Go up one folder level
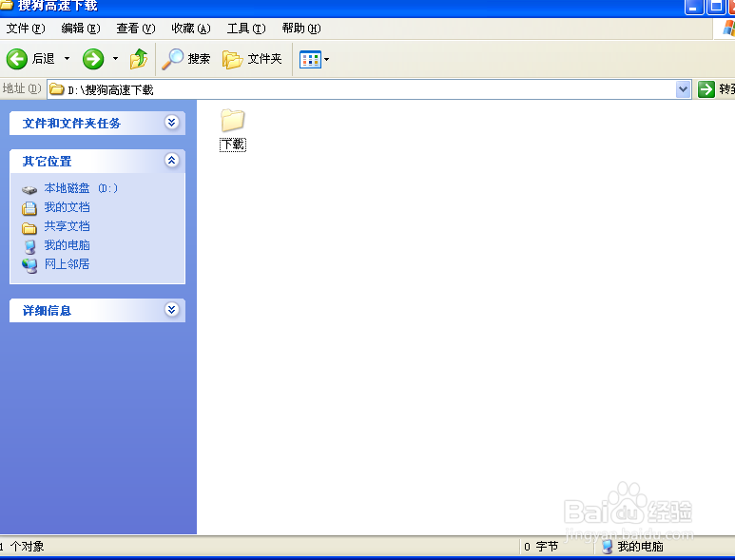This screenshot has width=735, height=560. (x=139, y=59)
